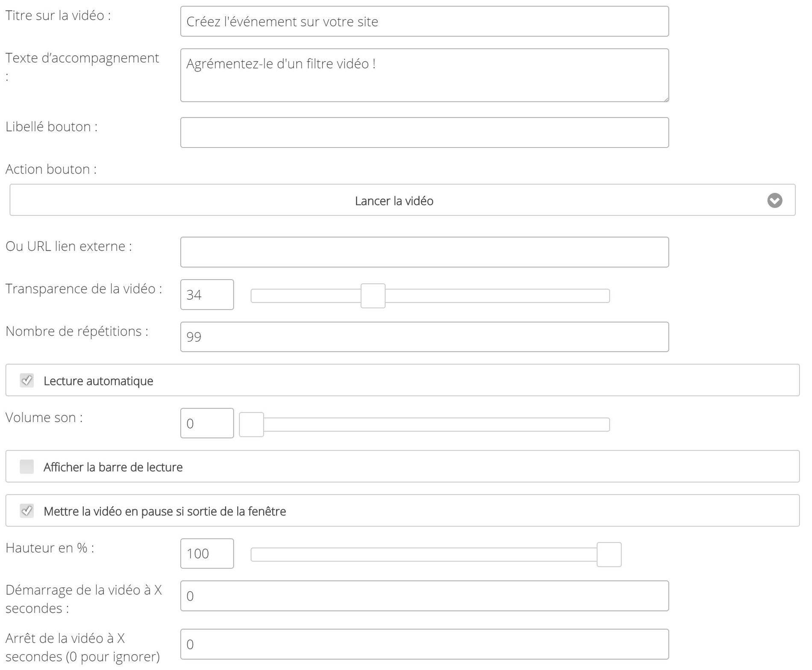Click the textarea resize grip corner

666,99
